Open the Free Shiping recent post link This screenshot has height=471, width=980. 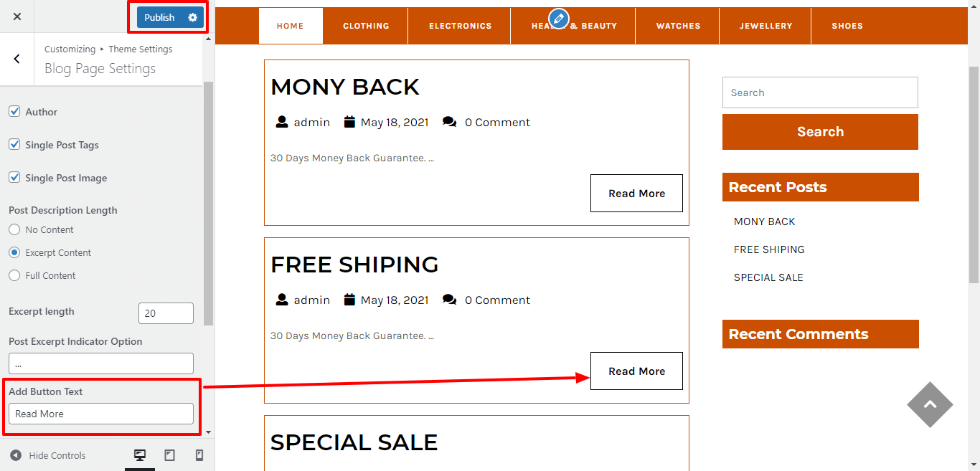point(769,249)
